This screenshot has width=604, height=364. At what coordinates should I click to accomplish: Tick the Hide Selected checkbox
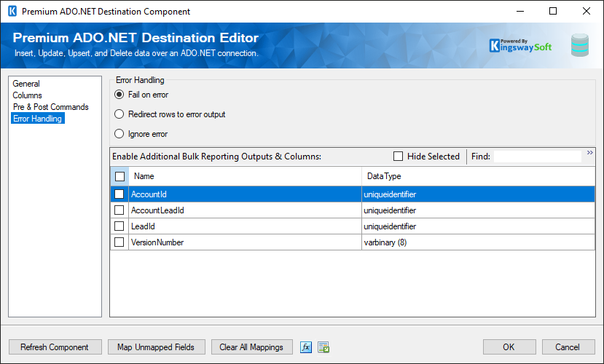[x=398, y=157]
